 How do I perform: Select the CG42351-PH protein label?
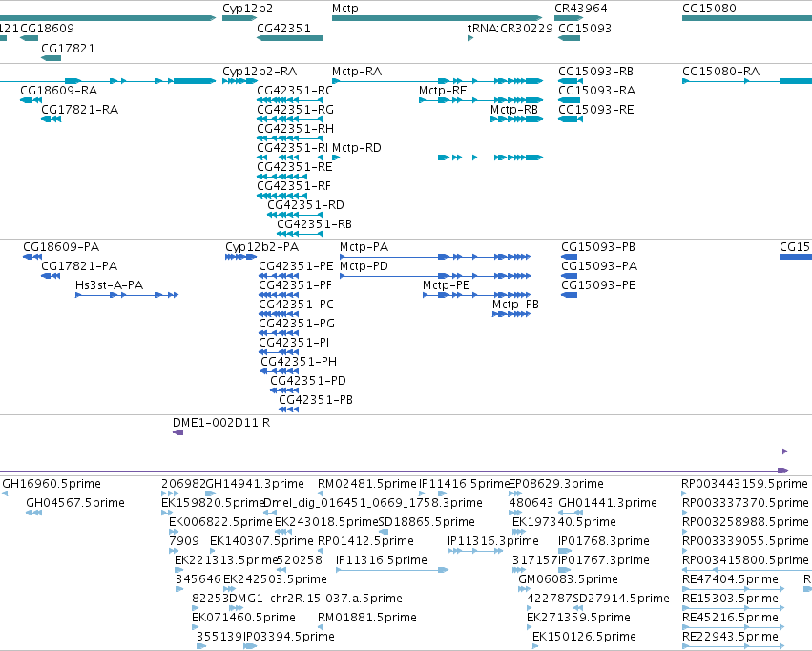coord(299,362)
